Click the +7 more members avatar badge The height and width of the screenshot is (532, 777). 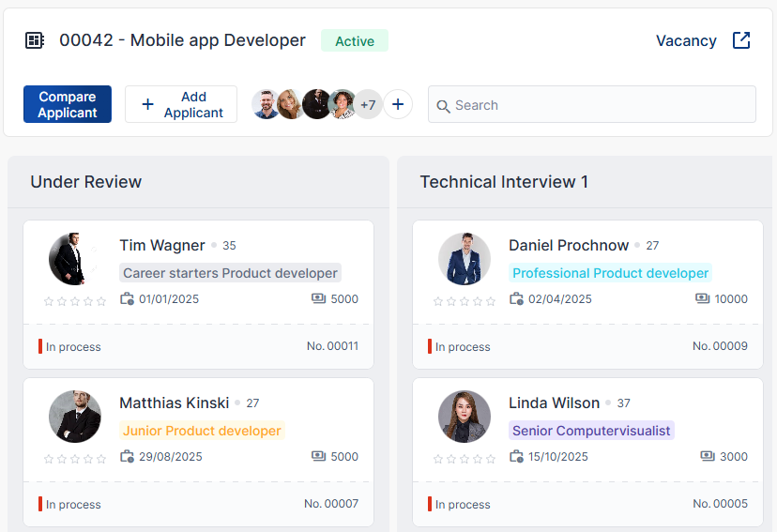click(x=368, y=104)
